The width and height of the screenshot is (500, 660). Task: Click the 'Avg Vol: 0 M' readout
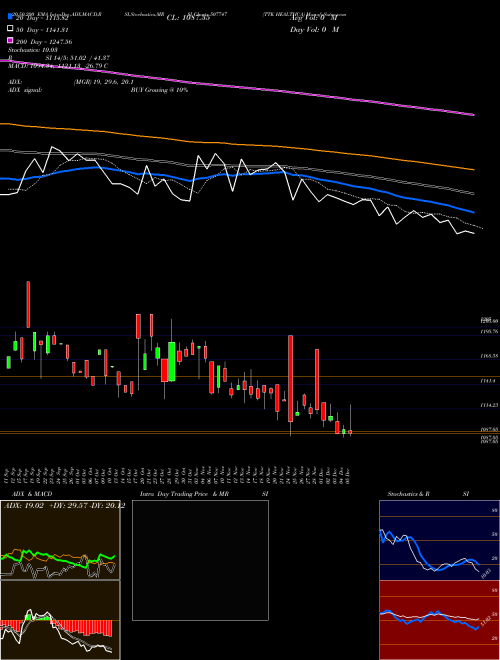[x=314, y=18]
